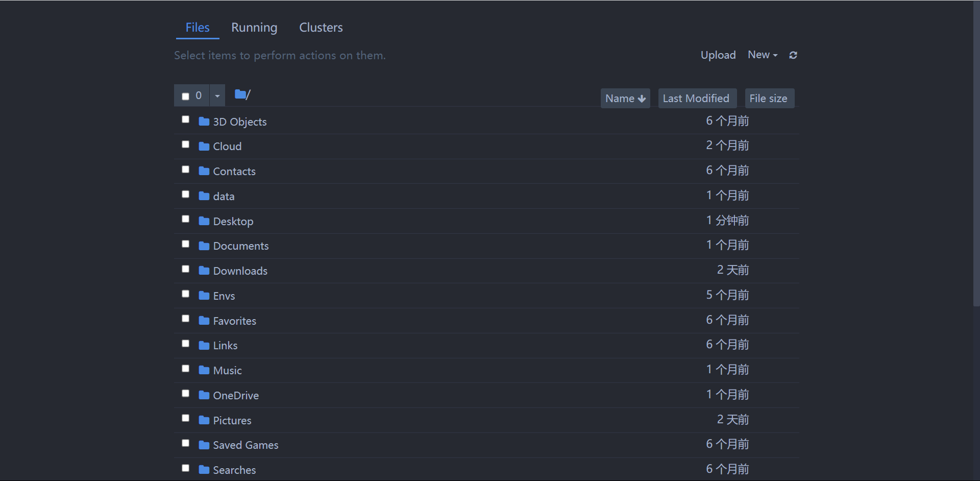
Task: Check the Cloud row checkbox
Action: pyautogui.click(x=186, y=145)
